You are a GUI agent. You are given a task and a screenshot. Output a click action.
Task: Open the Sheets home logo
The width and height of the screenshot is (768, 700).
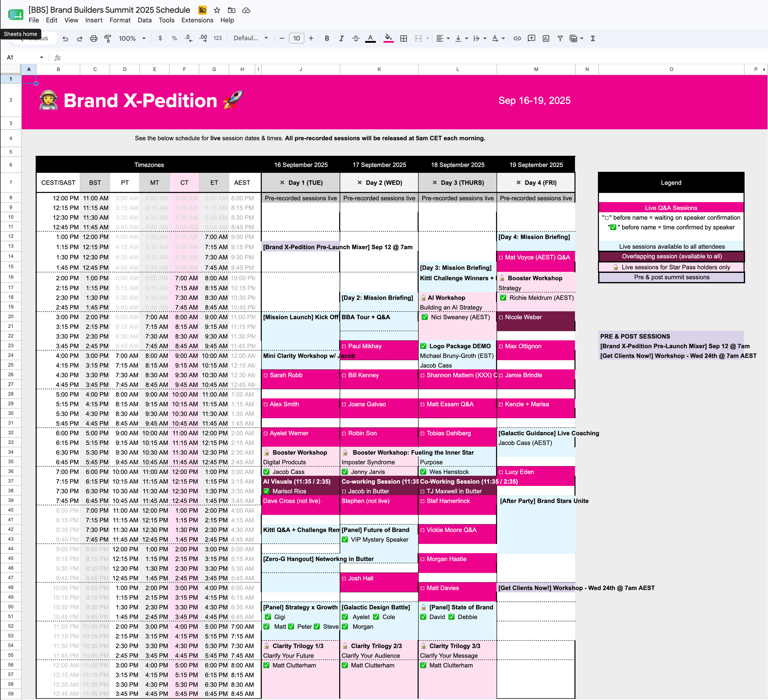point(16,15)
